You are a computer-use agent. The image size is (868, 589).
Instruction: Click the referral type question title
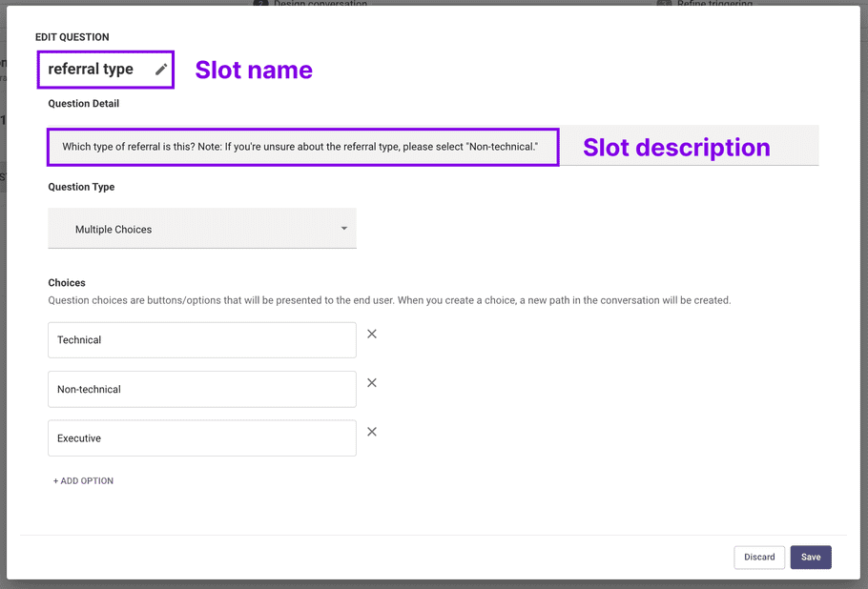click(91, 70)
